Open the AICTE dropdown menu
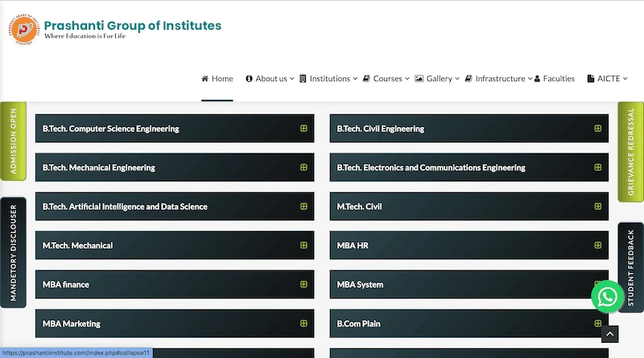Viewport: 644px width, 358px height. point(607,79)
